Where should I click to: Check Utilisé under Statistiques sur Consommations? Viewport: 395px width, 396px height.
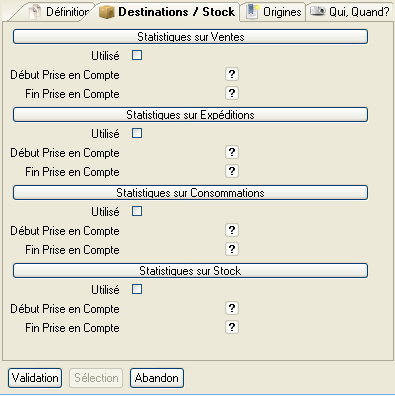coord(137,211)
